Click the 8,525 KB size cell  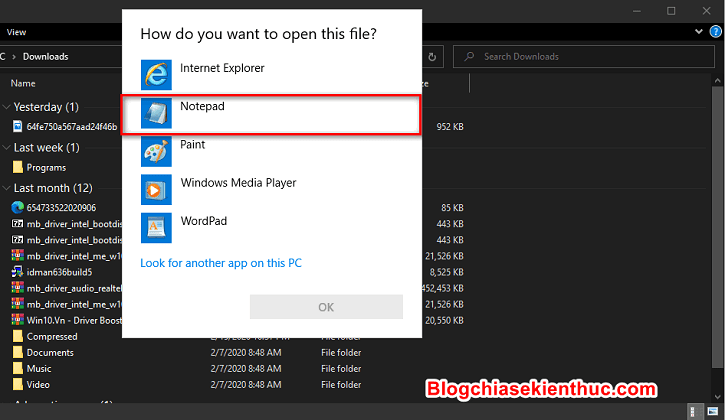coord(446,272)
